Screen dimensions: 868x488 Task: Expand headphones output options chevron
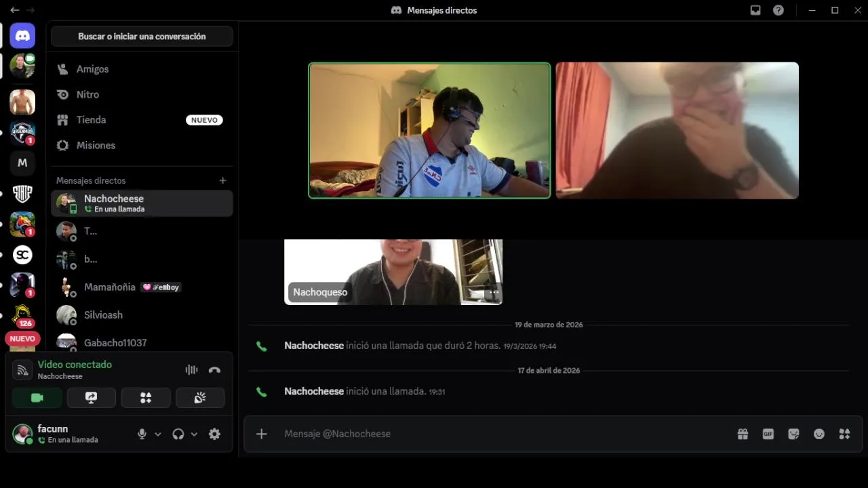click(194, 434)
